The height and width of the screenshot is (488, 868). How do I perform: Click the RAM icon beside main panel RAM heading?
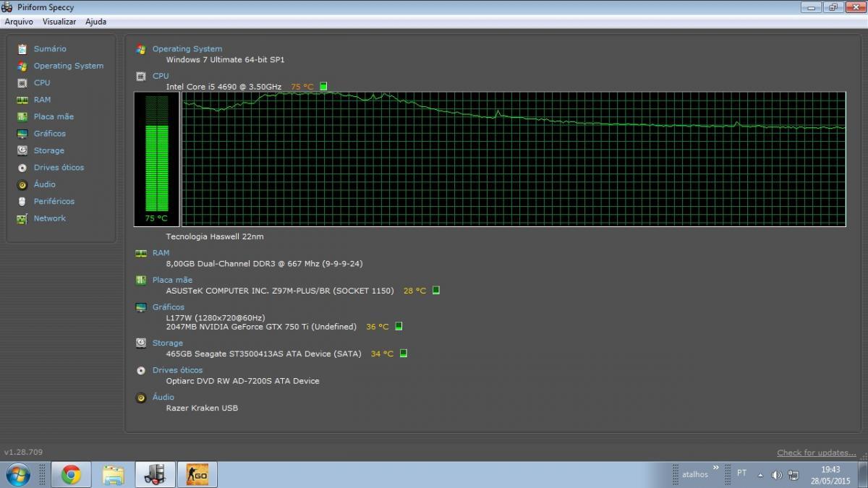141,253
